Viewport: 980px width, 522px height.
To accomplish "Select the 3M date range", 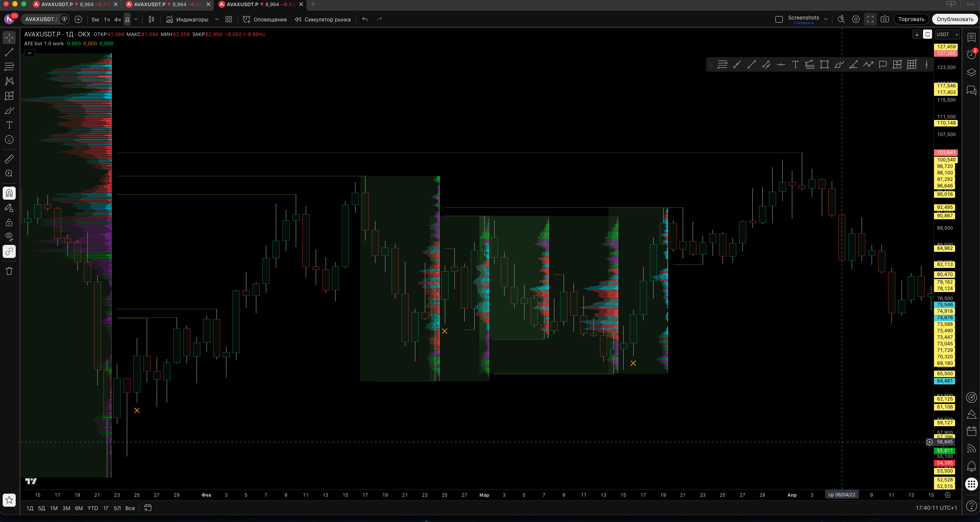I will point(66,508).
